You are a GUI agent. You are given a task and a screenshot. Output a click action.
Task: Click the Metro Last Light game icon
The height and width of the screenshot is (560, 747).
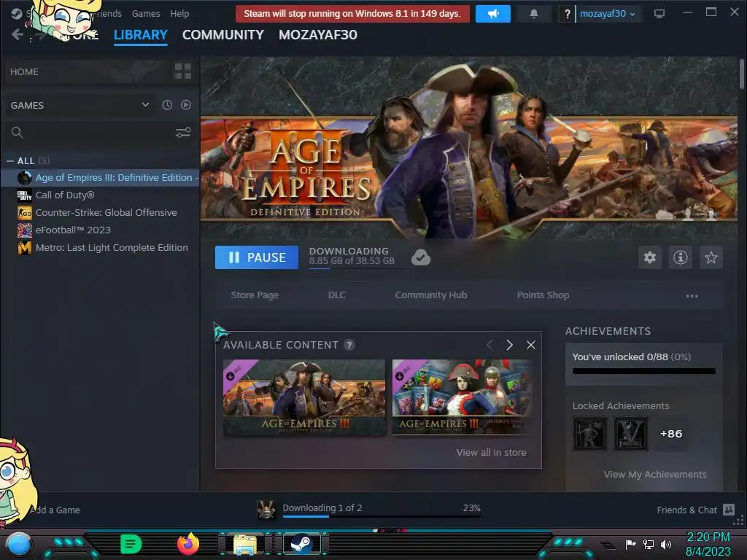[x=24, y=248]
